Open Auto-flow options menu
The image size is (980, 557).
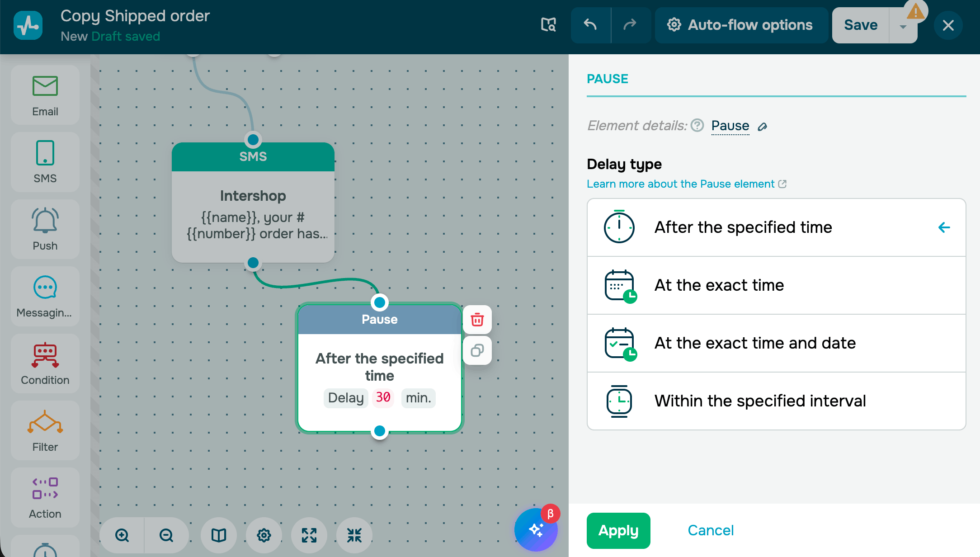click(x=741, y=25)
